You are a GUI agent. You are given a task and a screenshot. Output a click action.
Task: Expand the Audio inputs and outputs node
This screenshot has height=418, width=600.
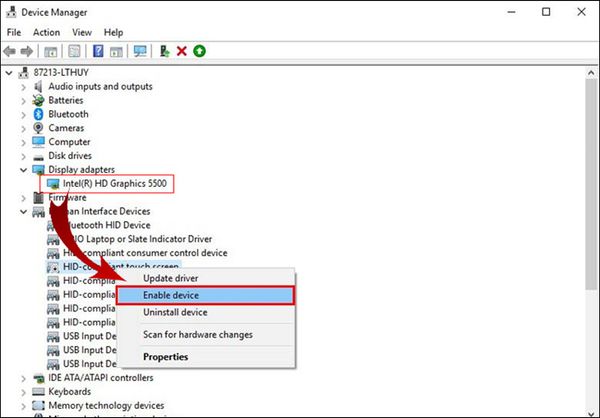tap(24, 86)
